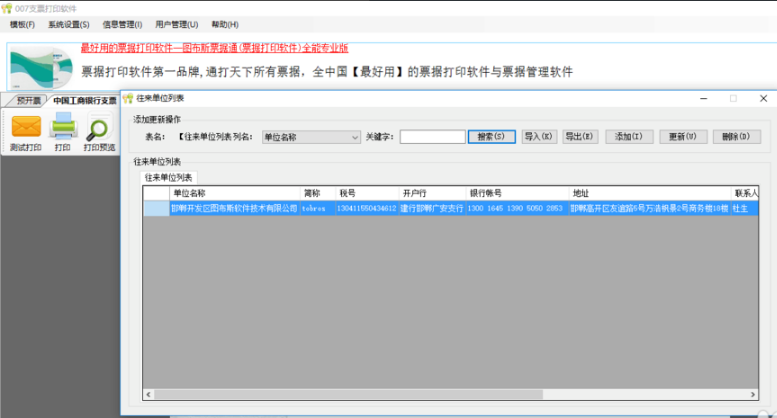The width and height of the screenshot is (777, 418).
Task: Select the 中国工商银行支票 tab
Action: click(x=85, y=101)
